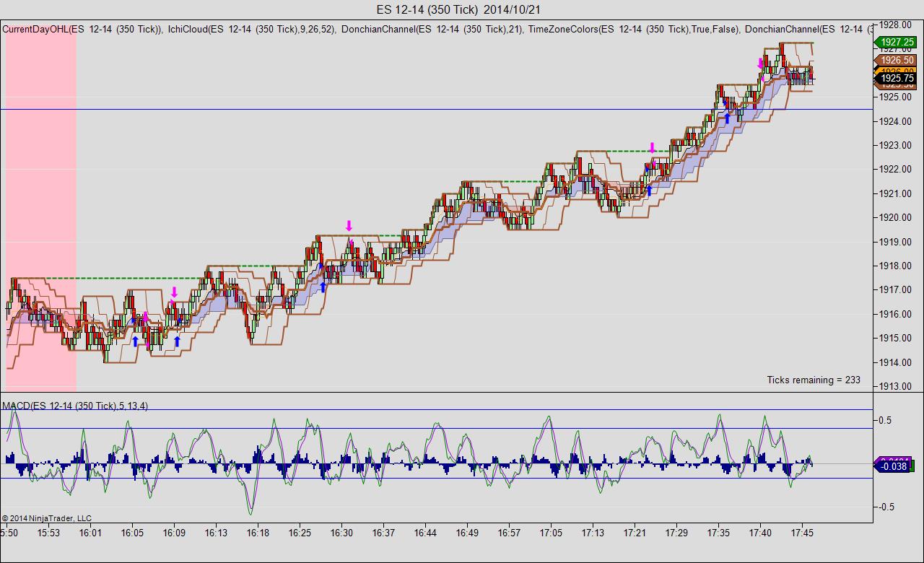Click the -0.038 MACD value marker

(894, 466)
